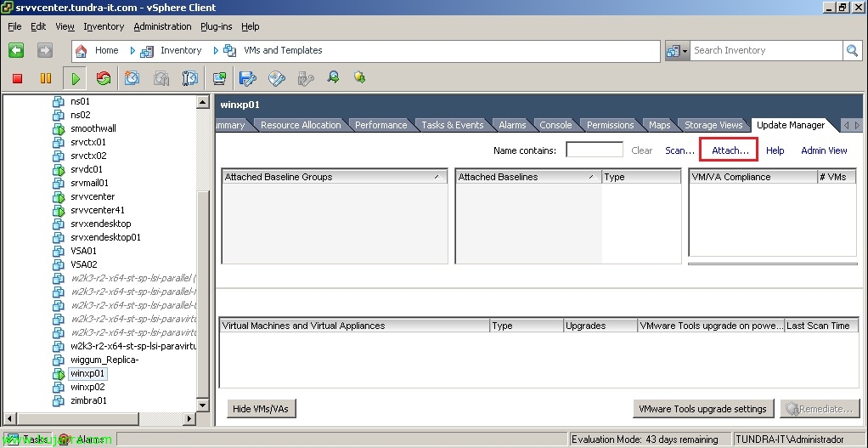Click the Name contains text field
This screenshot has height=448, width=868.
pos(594,150)
